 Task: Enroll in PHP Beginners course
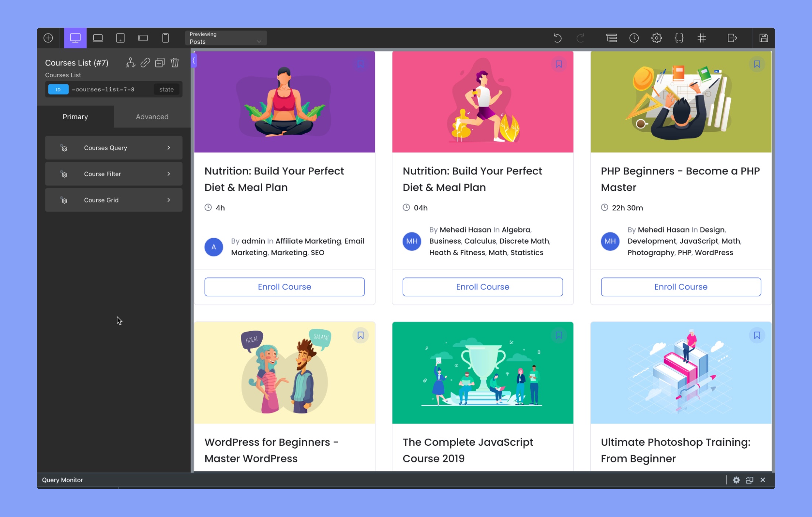[681, 287]
